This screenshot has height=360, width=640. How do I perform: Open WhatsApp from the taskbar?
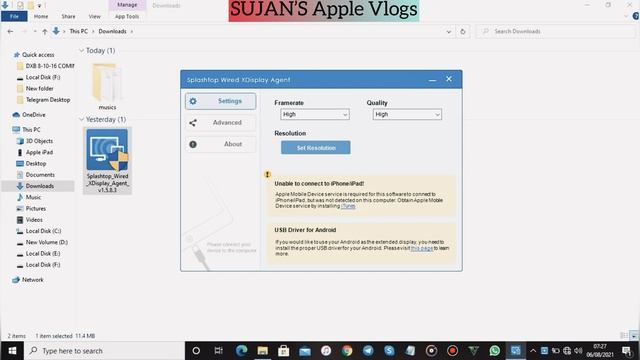pyautogui.click(x=494, y=351)
